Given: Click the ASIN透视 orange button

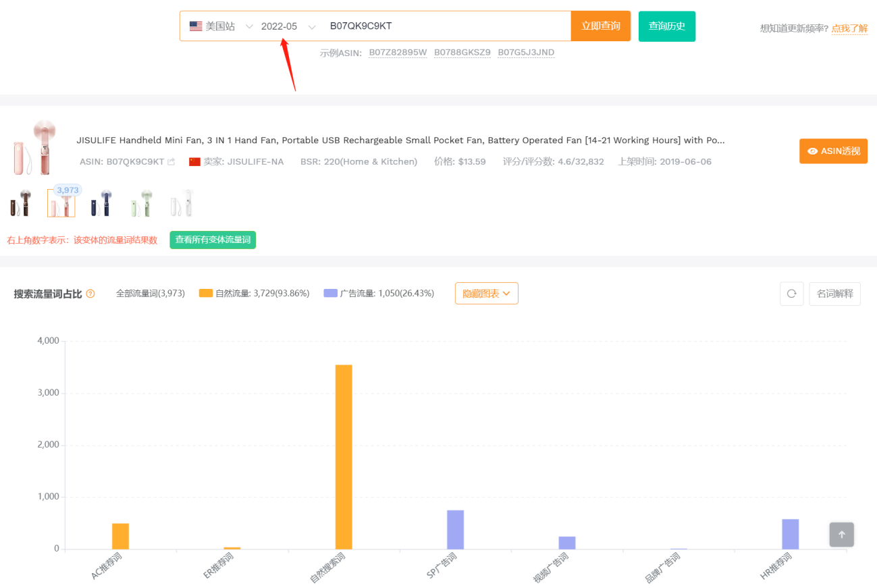Looking at the screenshot, I should pyautogui.click(x=833, y=151).
